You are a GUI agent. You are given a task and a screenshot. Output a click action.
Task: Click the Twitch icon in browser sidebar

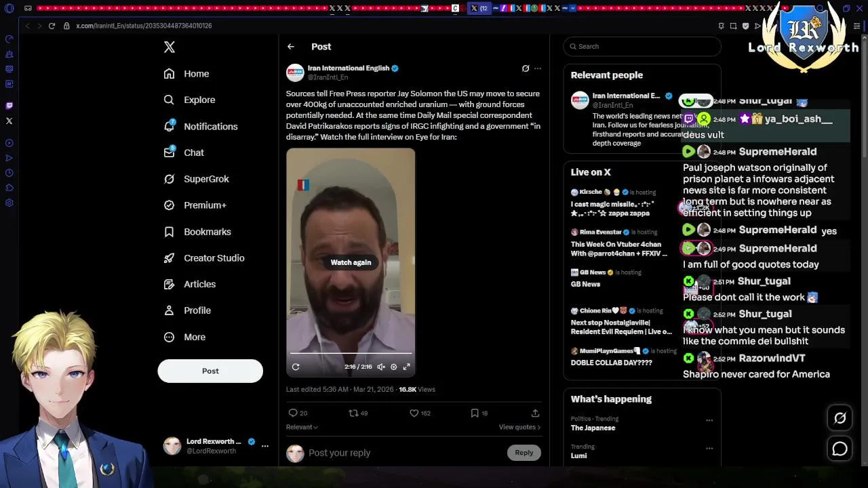[9, 106]
